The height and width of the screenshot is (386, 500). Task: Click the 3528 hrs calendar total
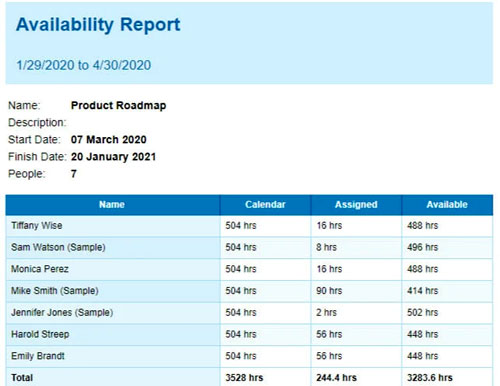point(244,378)
